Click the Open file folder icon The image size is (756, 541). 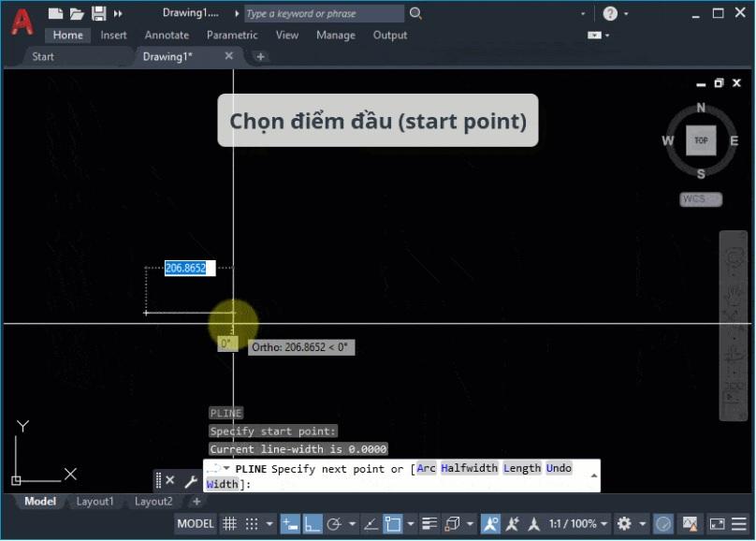77,14
